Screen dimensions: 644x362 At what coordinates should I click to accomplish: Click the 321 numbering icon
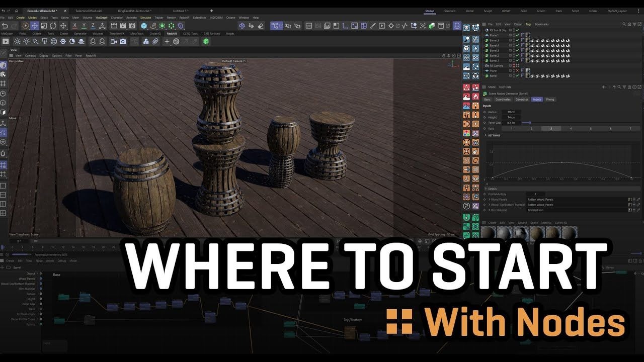click(x=288, y=26)
